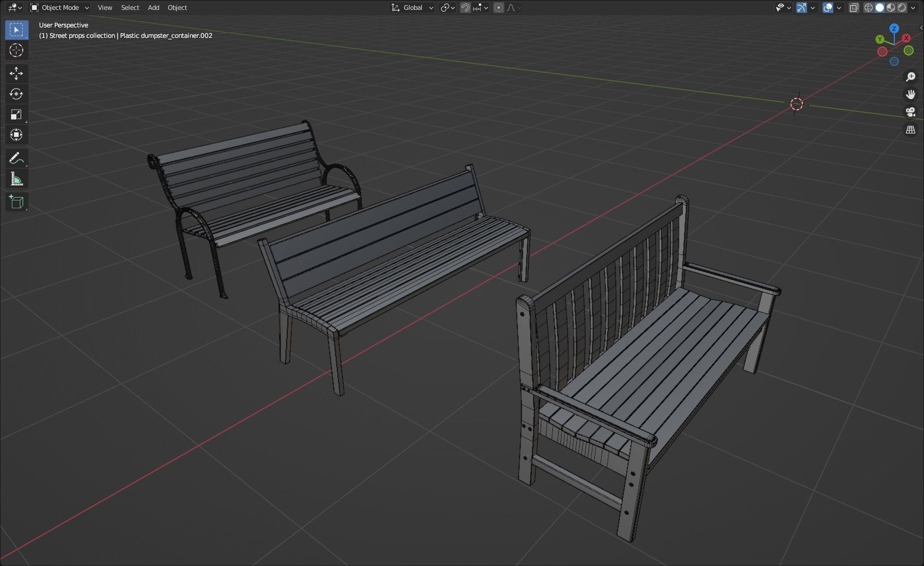This screenshot has height=566, width=924.
Task: Pick the Scale tool
Action: coord(16,114)
